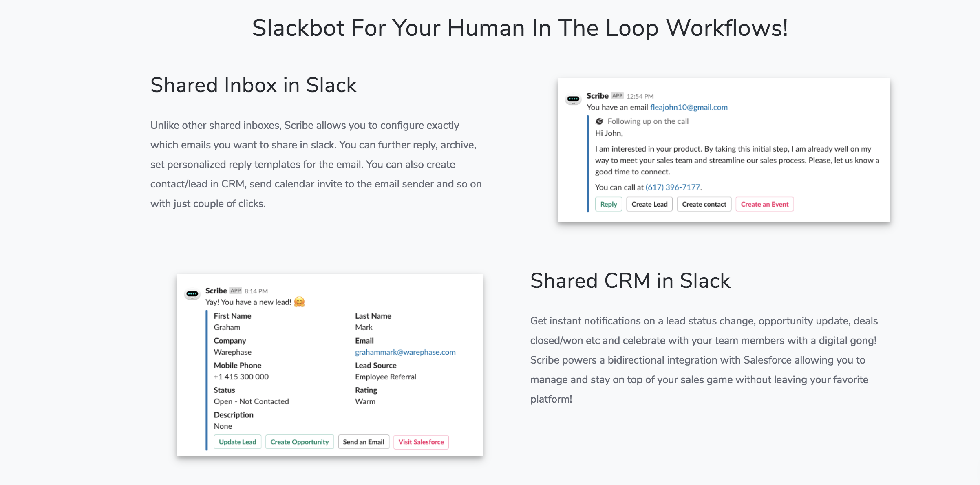980x485 pixels.
Task: Click the email subject icon beside Following up
Action: click(x=599, y=121)
